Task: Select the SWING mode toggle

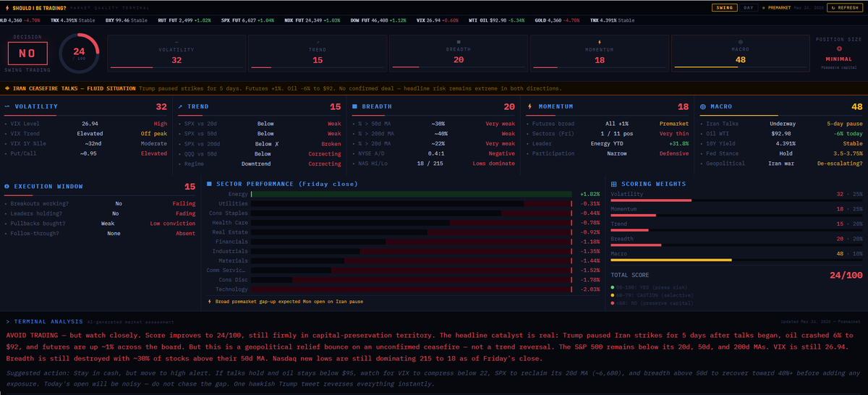Action: point(725,7)
